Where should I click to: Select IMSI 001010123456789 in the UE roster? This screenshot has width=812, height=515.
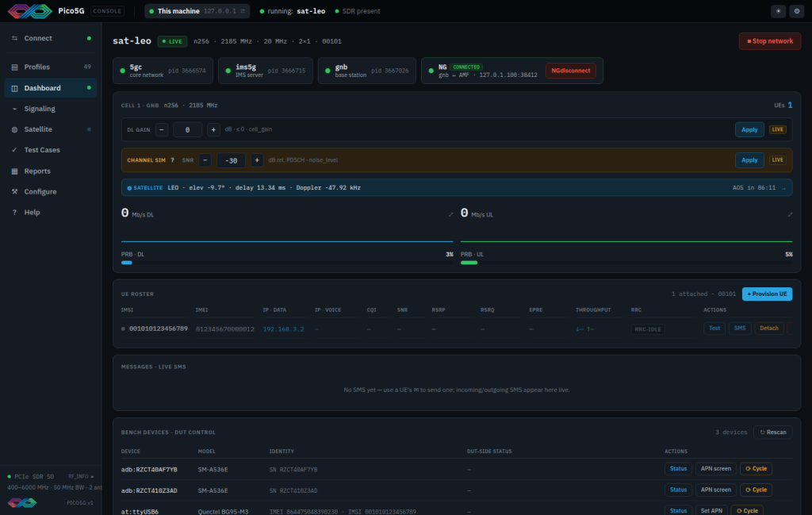click(159, 329)
